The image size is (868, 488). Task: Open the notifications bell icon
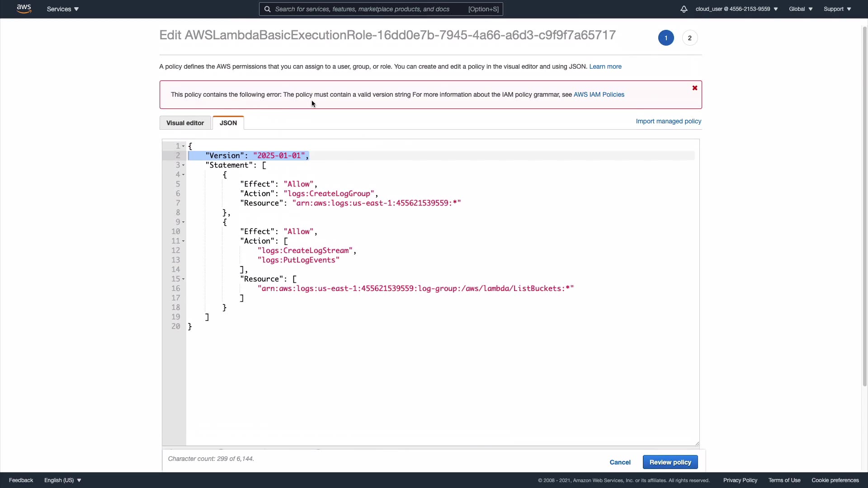pyautogui.click(x=684, y=9)
